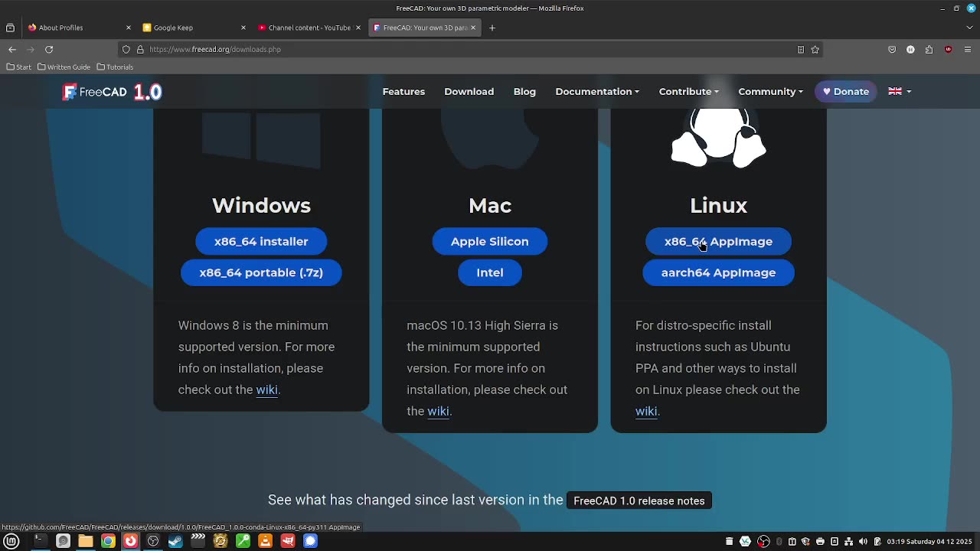This screenshot has width=980, height=551.
Task: Click the uBlock Origin toolbar icon
Action: pyautogui.click(x=949, y=49)
